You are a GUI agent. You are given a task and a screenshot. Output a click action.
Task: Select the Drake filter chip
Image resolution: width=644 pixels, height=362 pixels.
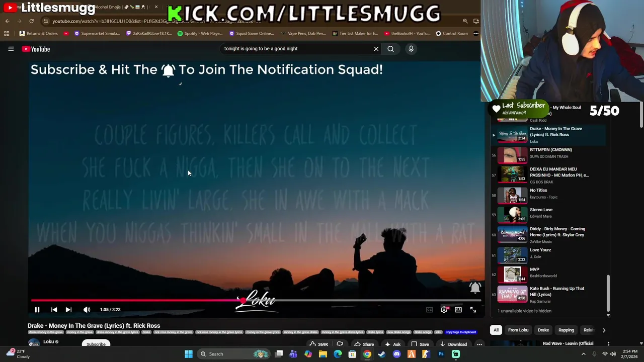[x=543, y=330]
